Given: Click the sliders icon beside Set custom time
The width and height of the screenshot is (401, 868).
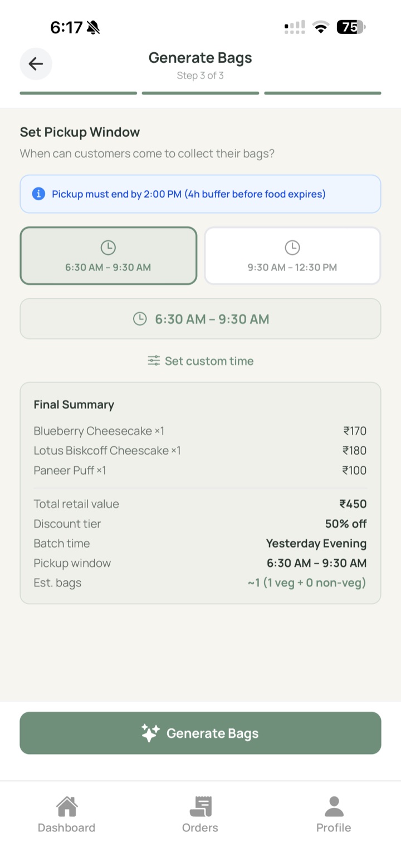Looking at the screenshot, I should 154,361.
